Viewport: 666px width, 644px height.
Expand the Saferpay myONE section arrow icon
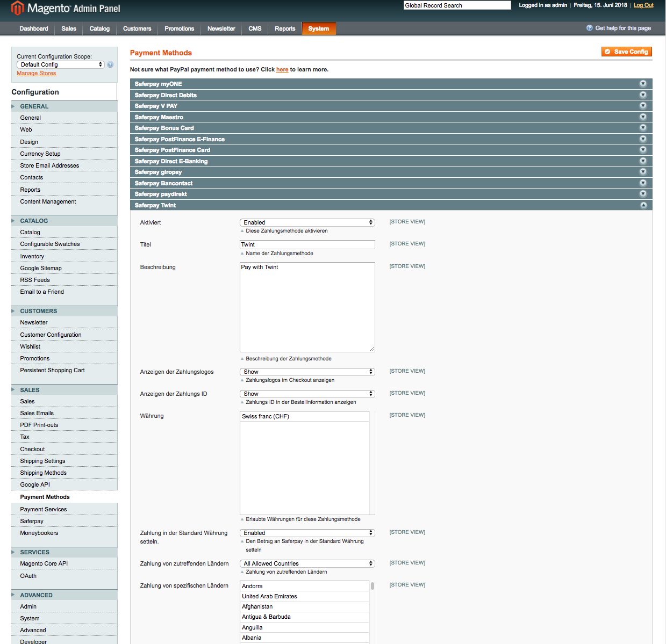coord(642,84)
